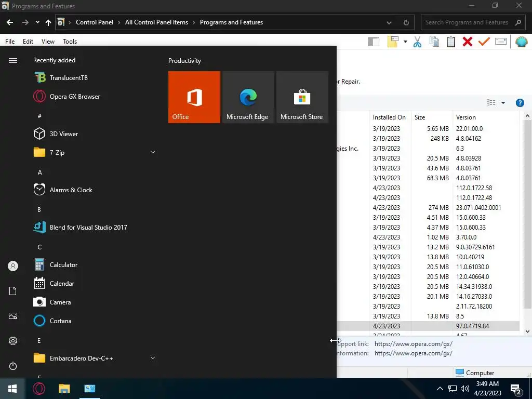Launch Blend for Visual Studio 2017
The image size is (532, 399).
tap(95, 227)
